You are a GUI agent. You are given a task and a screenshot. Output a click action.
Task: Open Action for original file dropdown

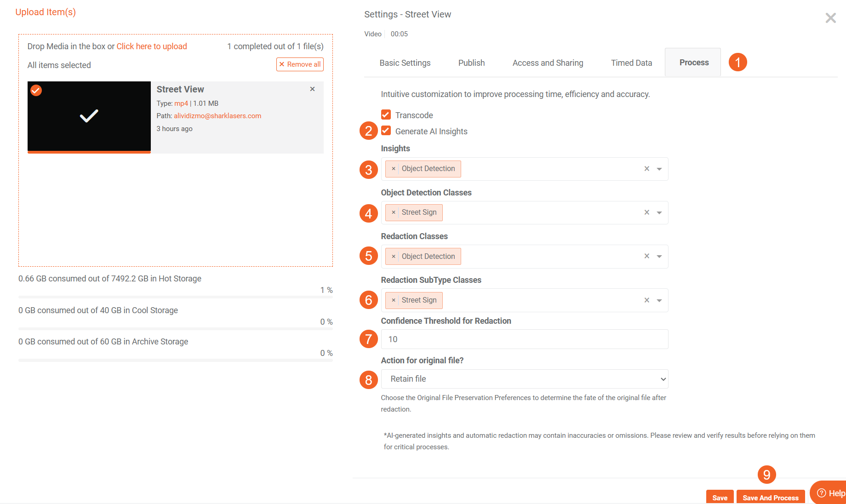click(524, 379)
